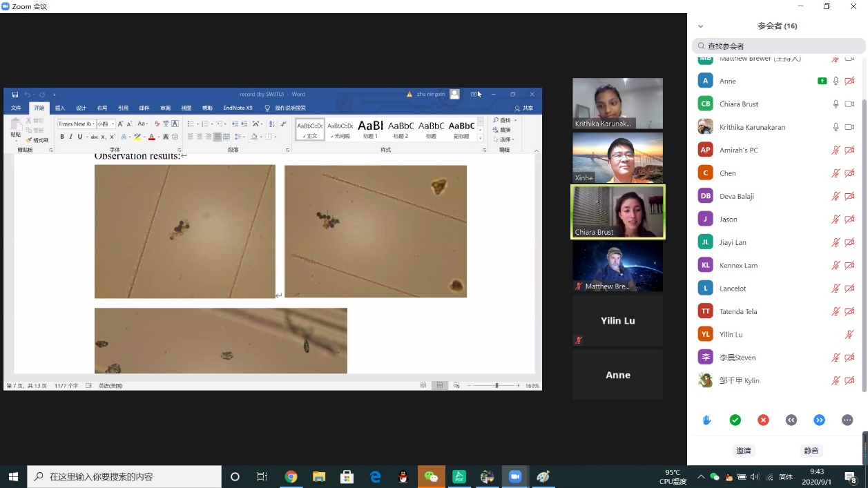868x488 pixels.
Task: Switch to the EndNote X9 tab
Action: pyautogui.click(x=238, y=108)
